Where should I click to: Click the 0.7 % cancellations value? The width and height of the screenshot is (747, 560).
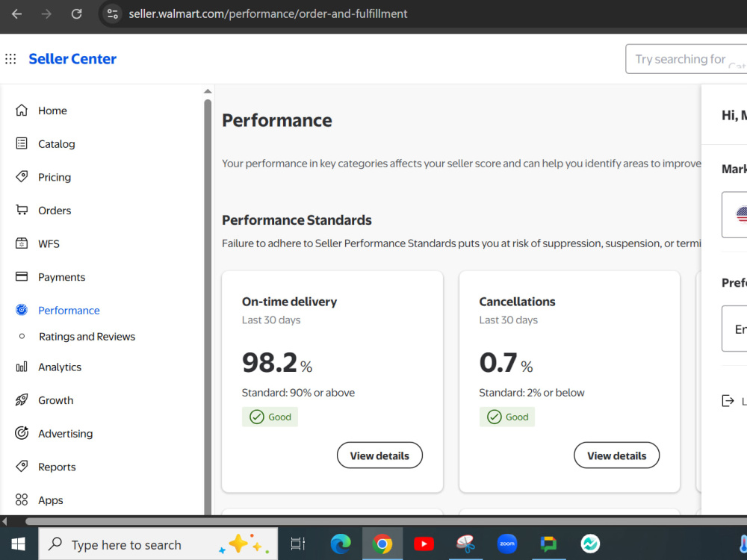(506, 363)
